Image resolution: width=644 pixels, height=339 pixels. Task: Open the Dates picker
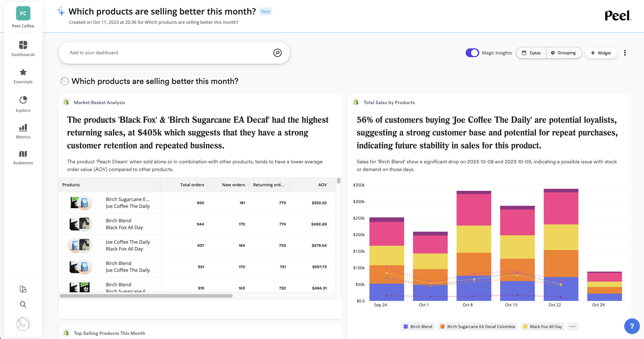531,53
